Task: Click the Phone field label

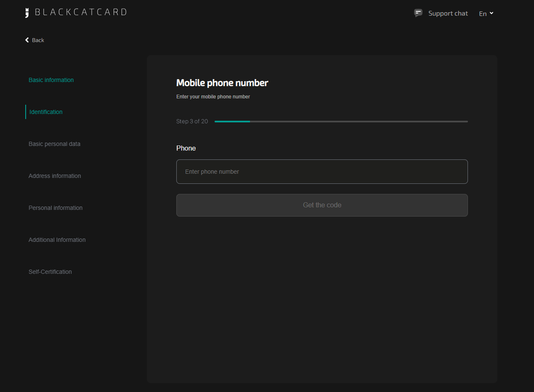Action: [186, 148]
